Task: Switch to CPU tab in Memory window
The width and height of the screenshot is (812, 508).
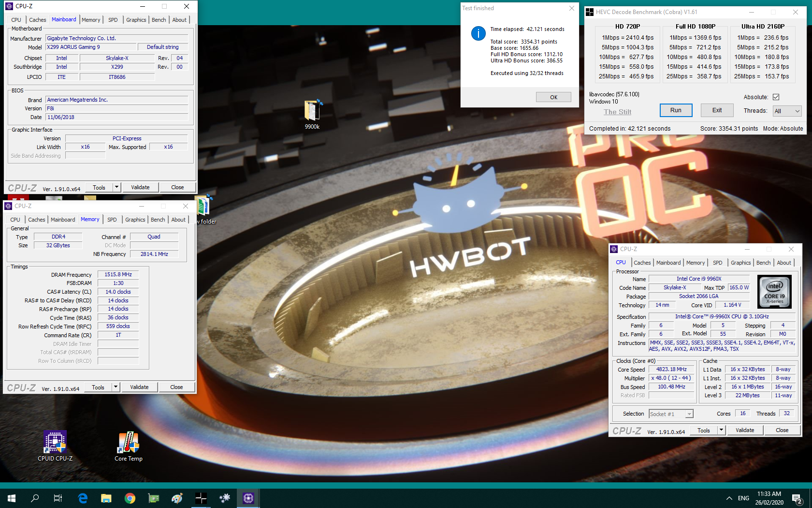Action: [15, 220]
